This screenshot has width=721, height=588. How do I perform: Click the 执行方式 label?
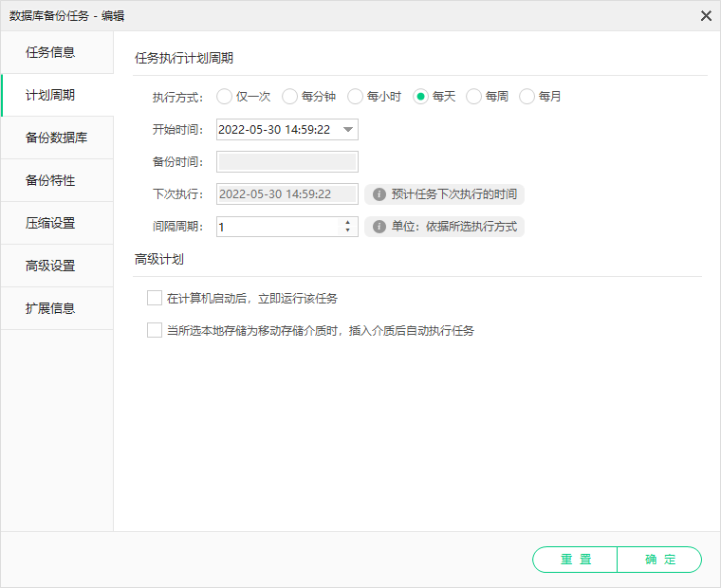[x=178, y=98]
